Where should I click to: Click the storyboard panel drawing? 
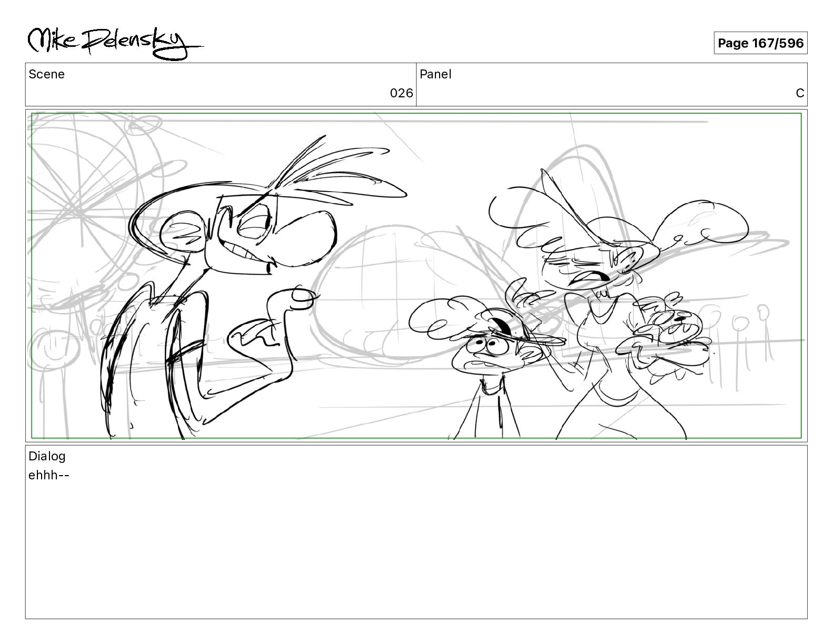416,276
